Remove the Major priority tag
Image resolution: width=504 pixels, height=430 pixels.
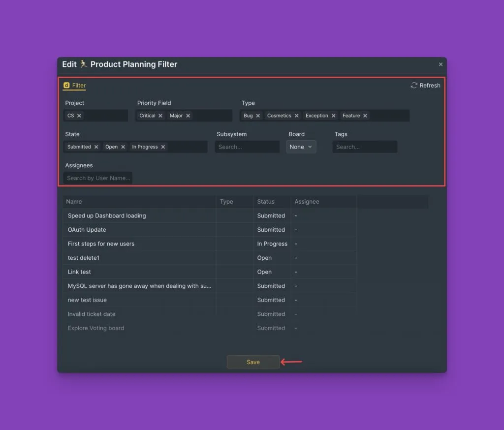(x=188, y=115)
